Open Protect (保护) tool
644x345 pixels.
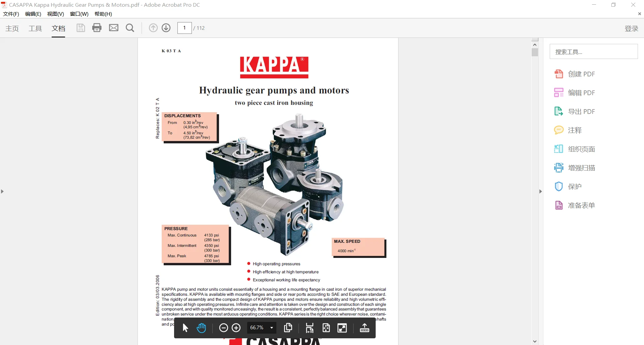pos(568,187)
